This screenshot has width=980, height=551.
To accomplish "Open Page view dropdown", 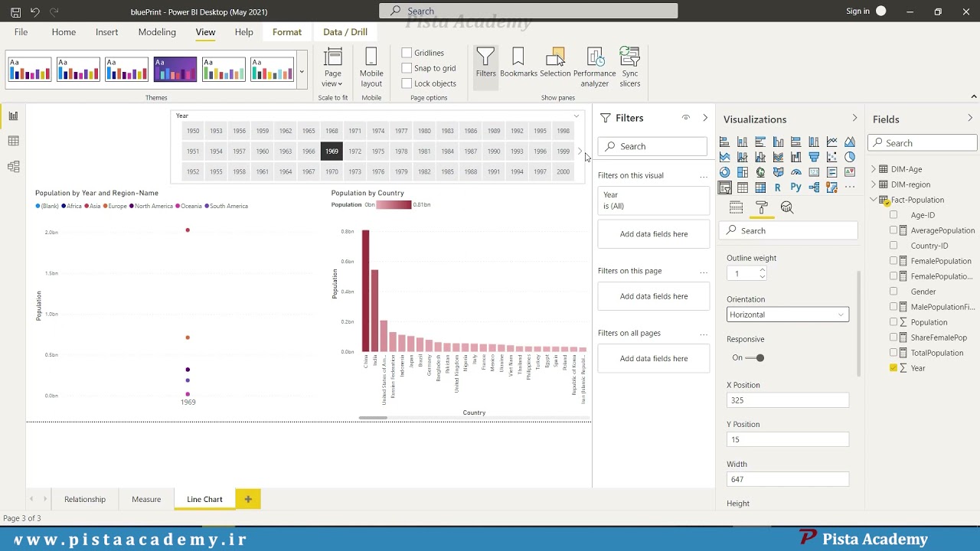I will [x=333, y=67].
